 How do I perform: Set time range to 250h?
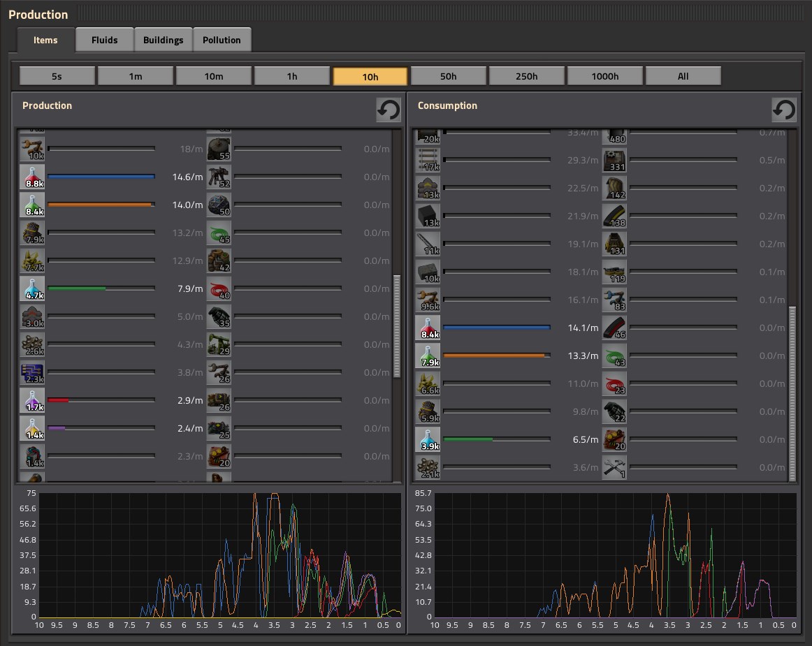(527, 76)
